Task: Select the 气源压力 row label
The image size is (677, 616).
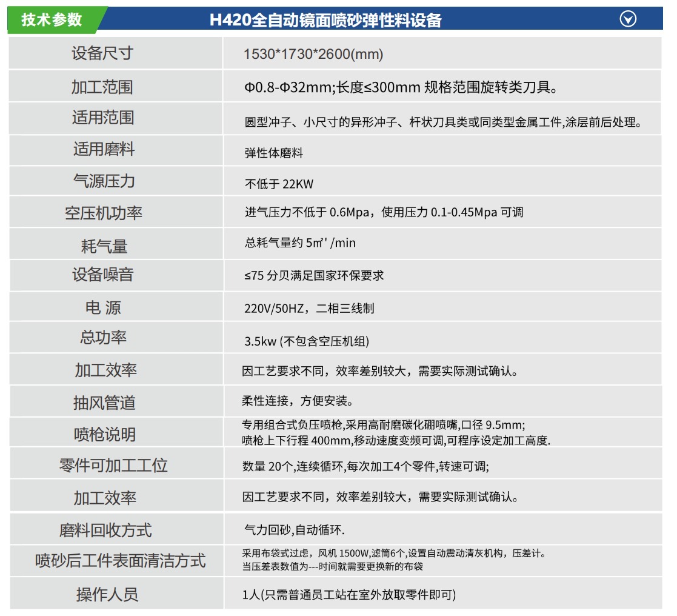Action: 104,181
